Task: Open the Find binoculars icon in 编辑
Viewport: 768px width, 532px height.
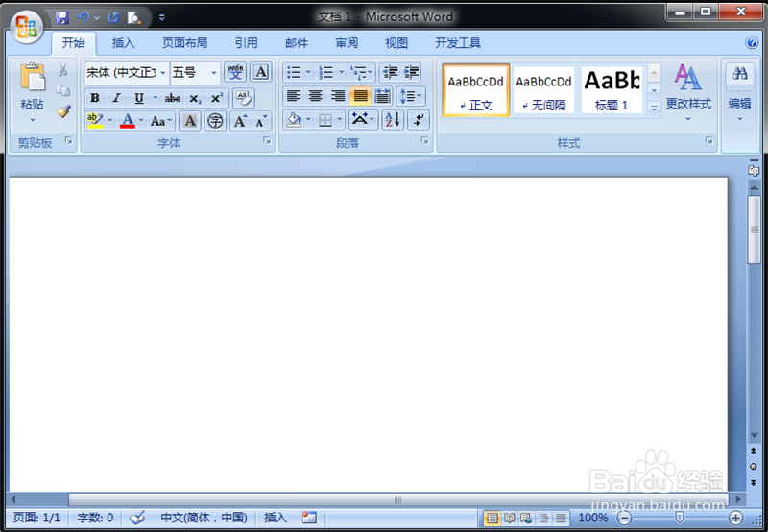Action: (x=740, y=75)
